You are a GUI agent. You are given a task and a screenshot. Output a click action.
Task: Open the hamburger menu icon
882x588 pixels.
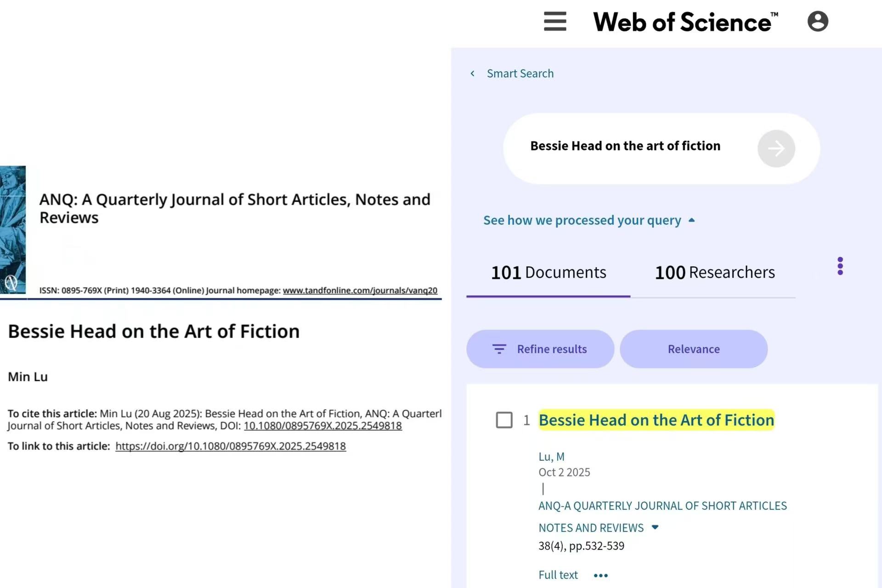pyautogui.click(x=555, y=22)
